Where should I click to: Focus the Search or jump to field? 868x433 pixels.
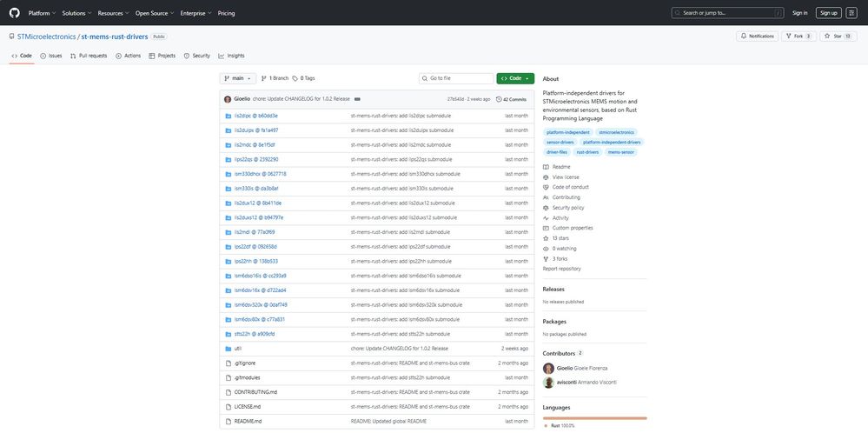point(728,13)
